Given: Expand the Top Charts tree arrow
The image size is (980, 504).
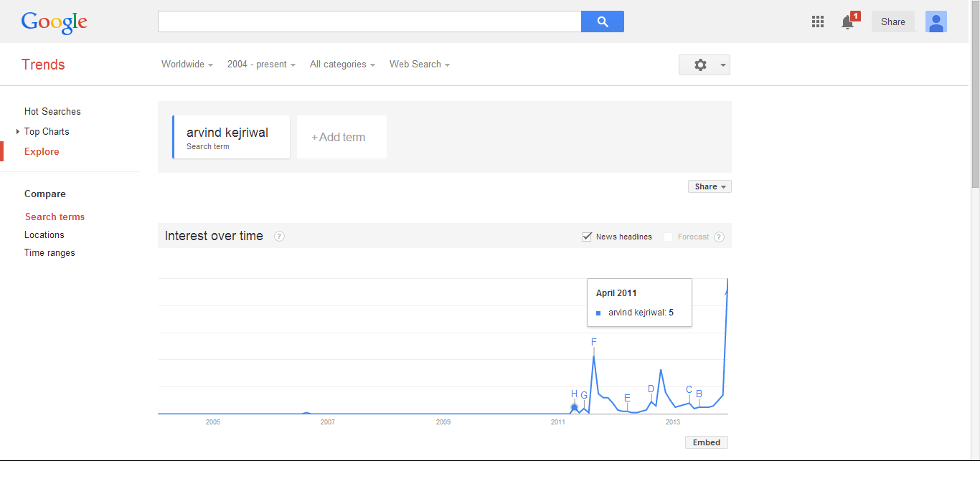Looking at the screenshot, I should click(17, 131).
